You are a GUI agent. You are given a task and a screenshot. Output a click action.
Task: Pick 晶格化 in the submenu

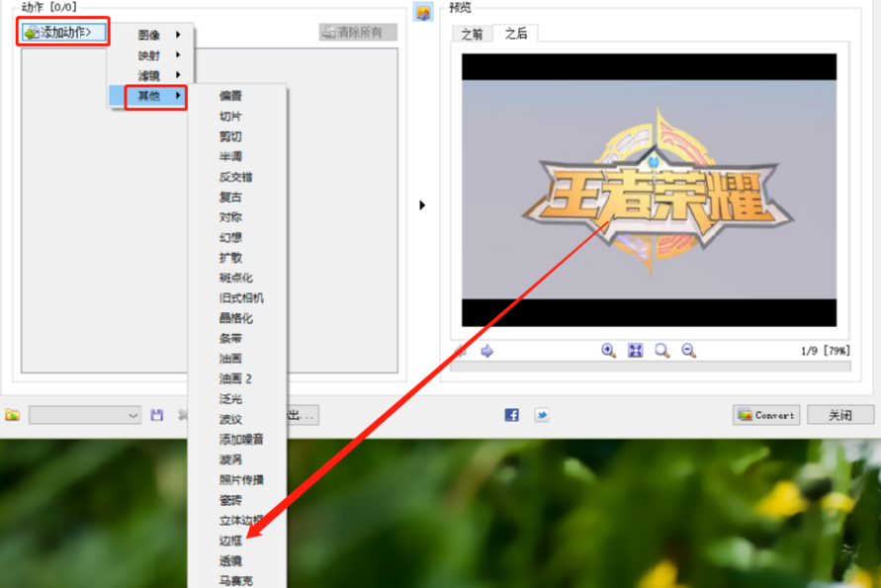tap(236, 318)
